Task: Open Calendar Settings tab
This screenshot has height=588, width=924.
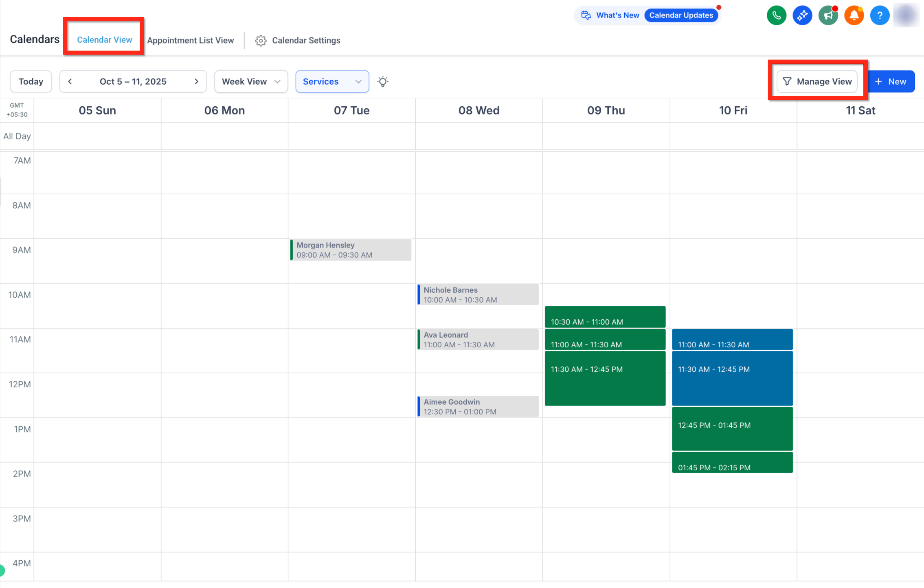Action: 306,40
